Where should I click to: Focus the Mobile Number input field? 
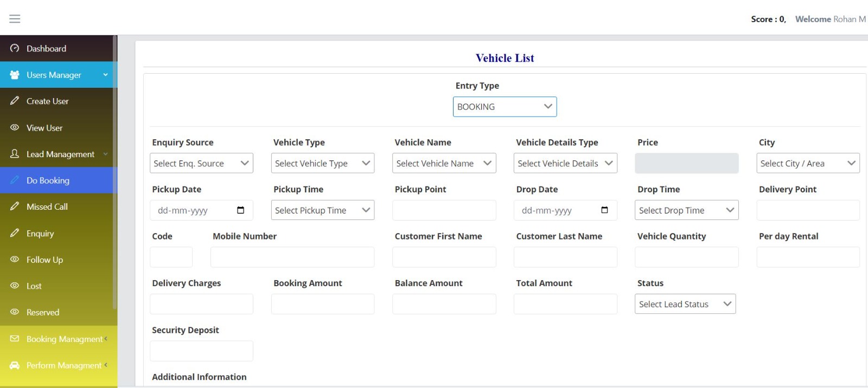(292, 257)
